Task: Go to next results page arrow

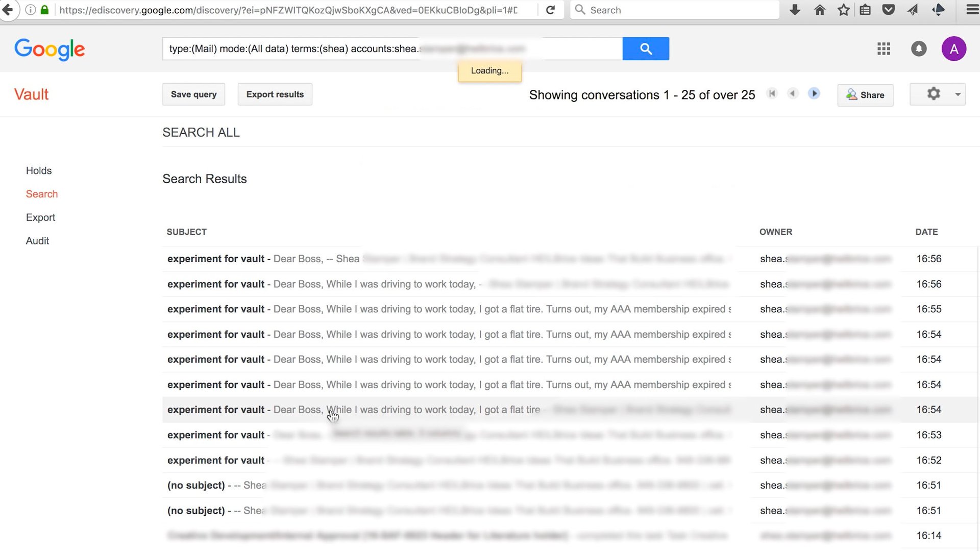Action: tap(814, 93)
